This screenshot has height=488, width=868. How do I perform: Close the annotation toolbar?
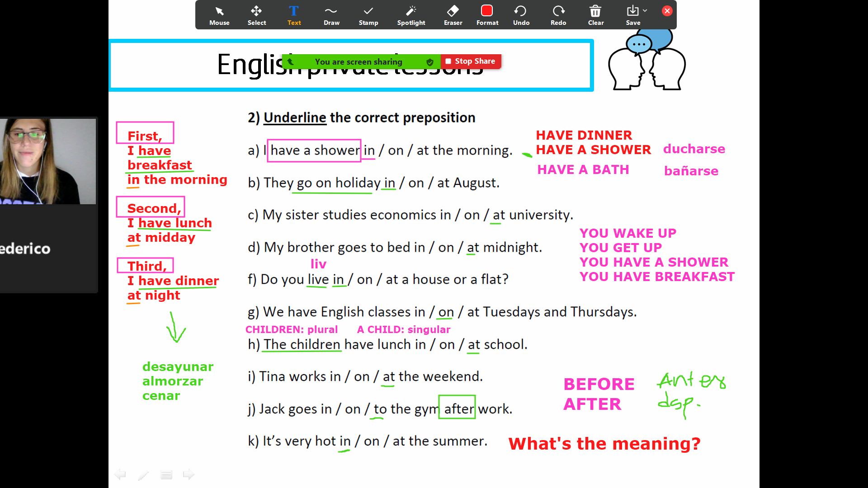(667, 11)
